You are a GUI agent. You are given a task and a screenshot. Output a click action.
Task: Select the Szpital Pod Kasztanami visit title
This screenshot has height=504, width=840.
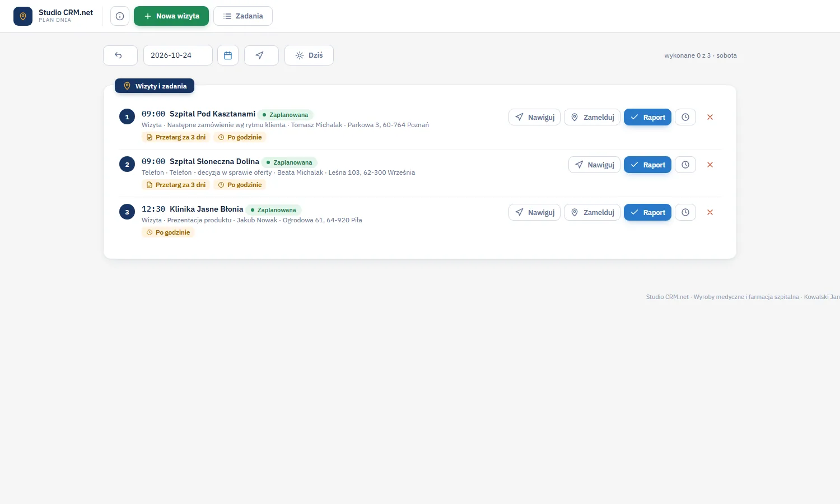(212, 114)
